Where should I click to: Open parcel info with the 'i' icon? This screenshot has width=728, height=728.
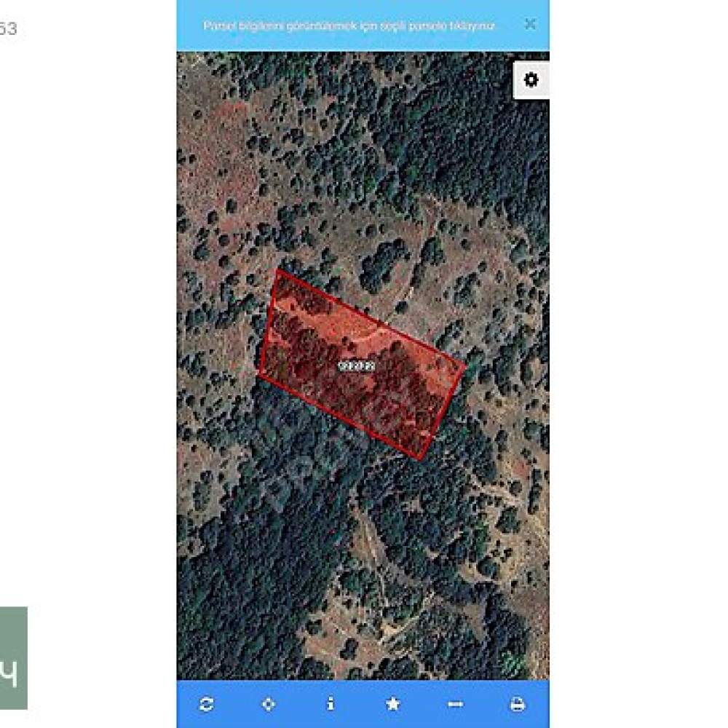coord(331,704)
